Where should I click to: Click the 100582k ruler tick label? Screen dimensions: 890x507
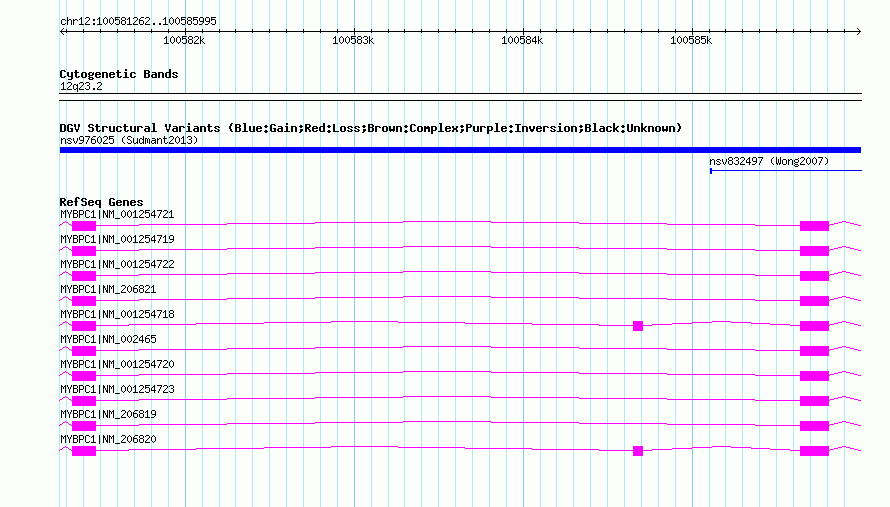(x=184, y=40)
